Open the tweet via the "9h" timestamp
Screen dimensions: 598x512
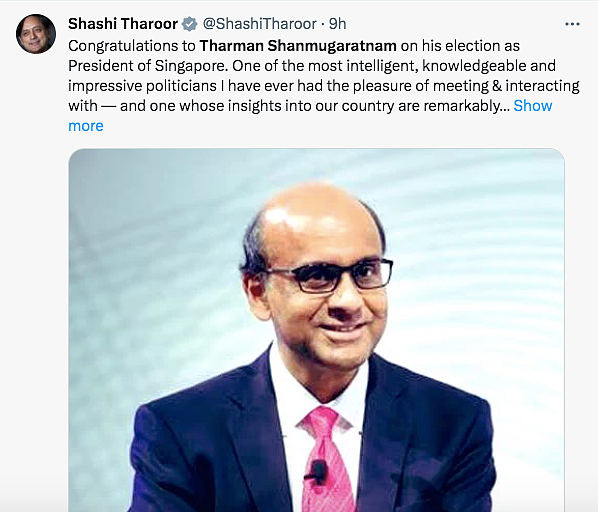point(338,24)
